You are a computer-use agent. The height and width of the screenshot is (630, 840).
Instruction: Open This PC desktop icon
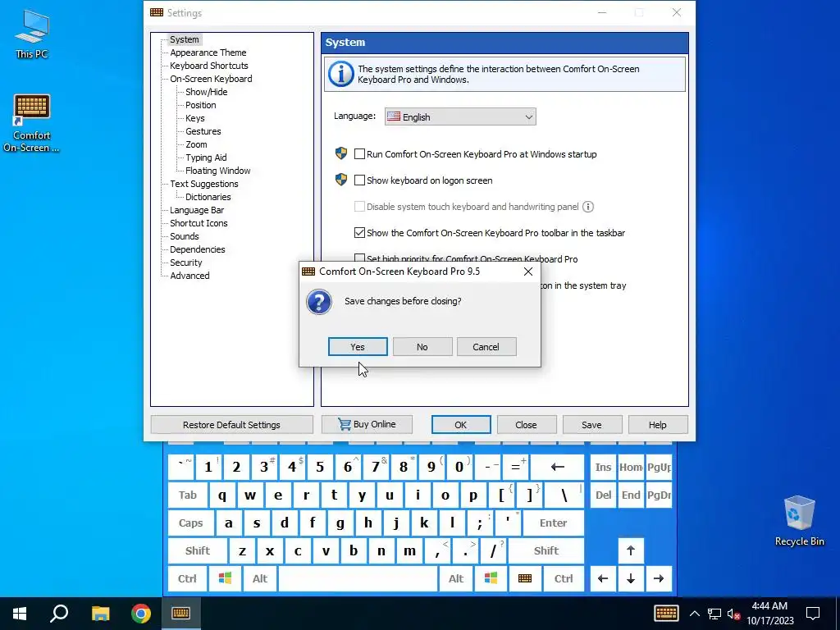[32, 34]
